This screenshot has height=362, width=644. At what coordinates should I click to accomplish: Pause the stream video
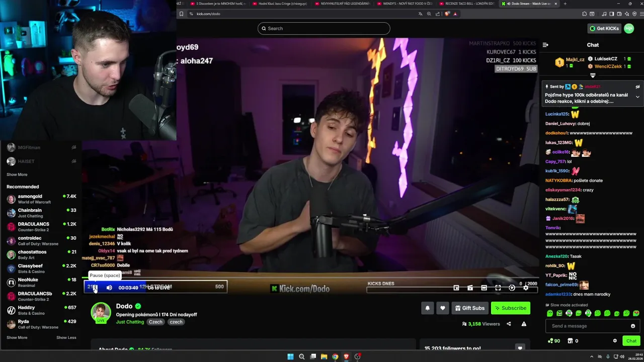coord(94,288)
